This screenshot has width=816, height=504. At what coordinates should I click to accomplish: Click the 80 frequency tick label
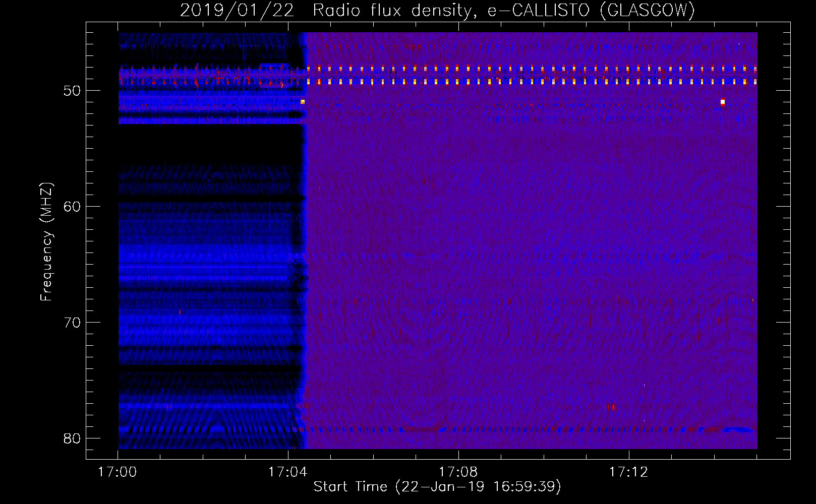(x=72, y=438)
